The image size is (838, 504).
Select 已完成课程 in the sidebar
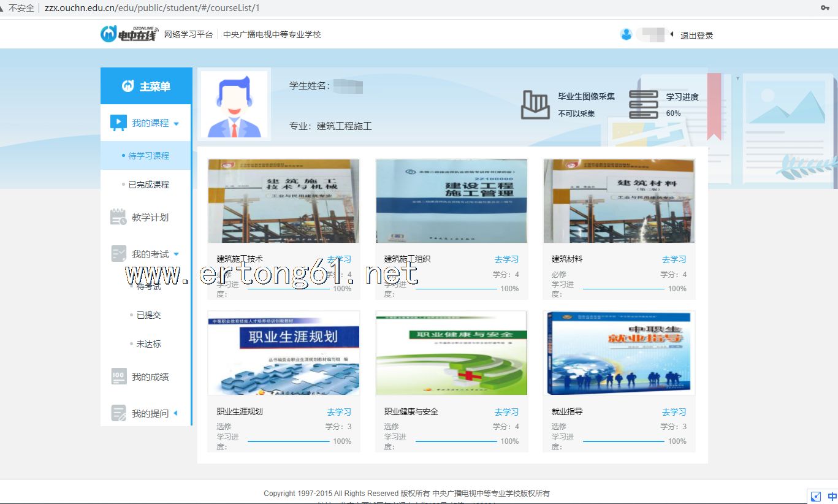coord(148,185)
